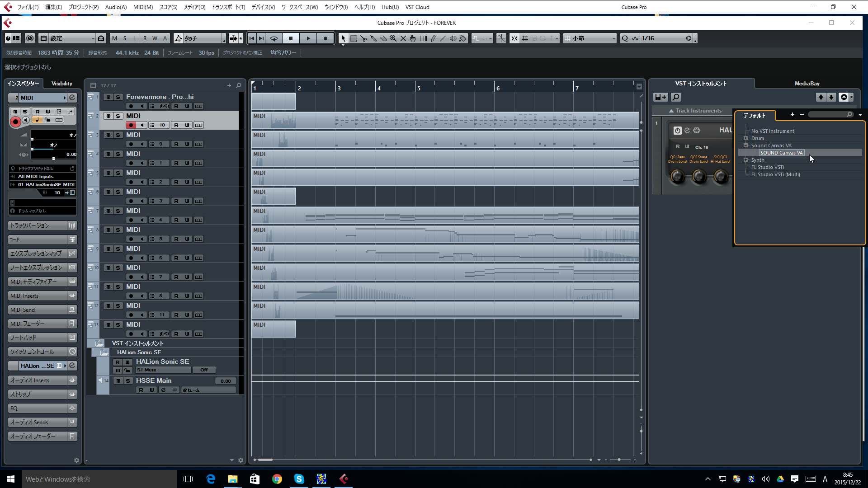Collapse the Track Instruments section
The height and width of the screenshot is (488, 868).
click(672, 111)
